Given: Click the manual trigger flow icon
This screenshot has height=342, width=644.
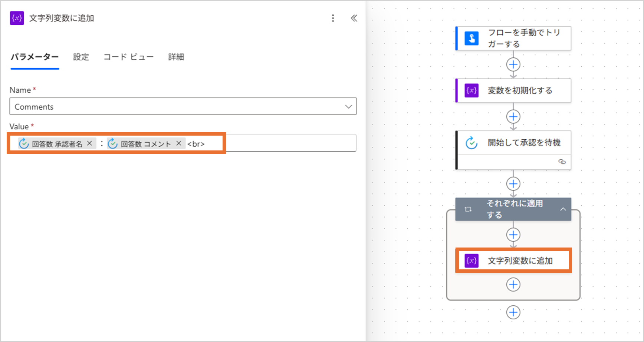Looking at the screenshot, I should click(x=471, y=38).
